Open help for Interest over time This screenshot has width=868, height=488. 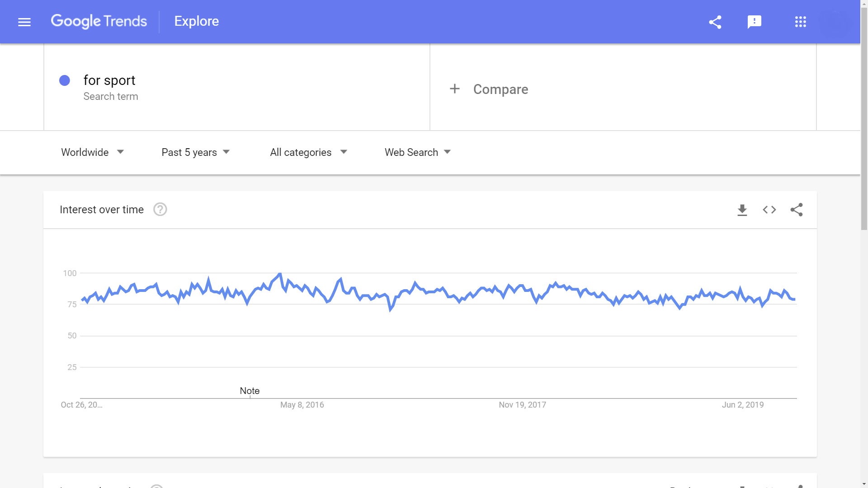(x=160, y=210)
